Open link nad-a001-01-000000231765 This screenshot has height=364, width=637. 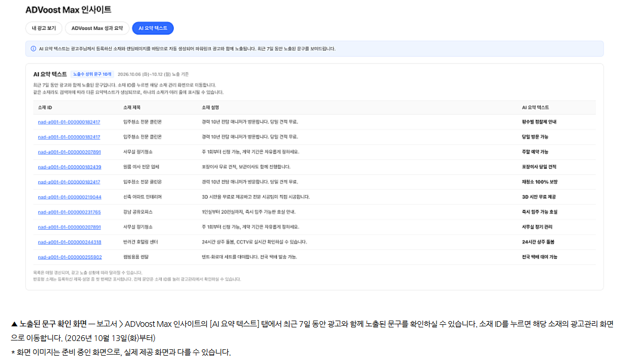pos(69,212)
